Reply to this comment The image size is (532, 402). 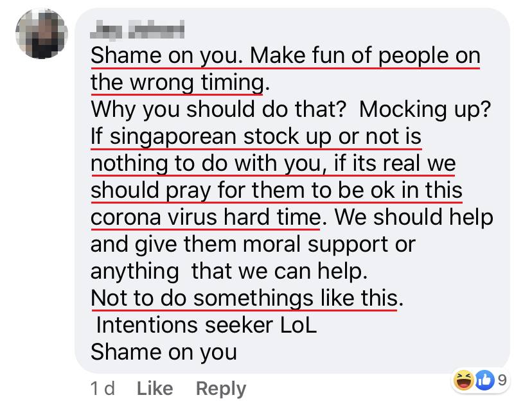221,389
